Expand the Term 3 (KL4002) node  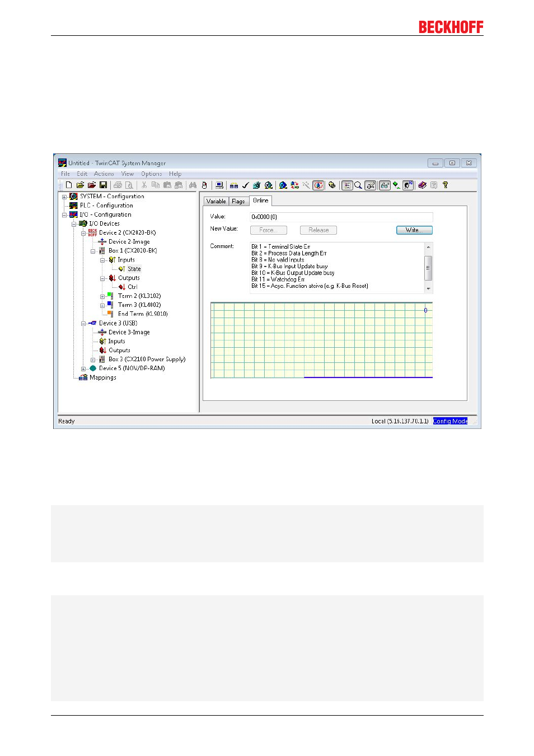[102, 306]
